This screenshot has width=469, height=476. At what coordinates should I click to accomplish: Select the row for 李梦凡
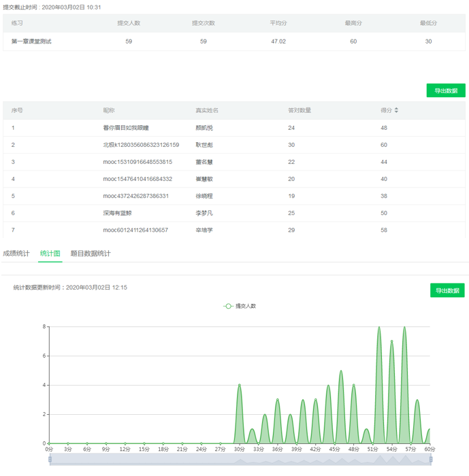tap(204, 213)
